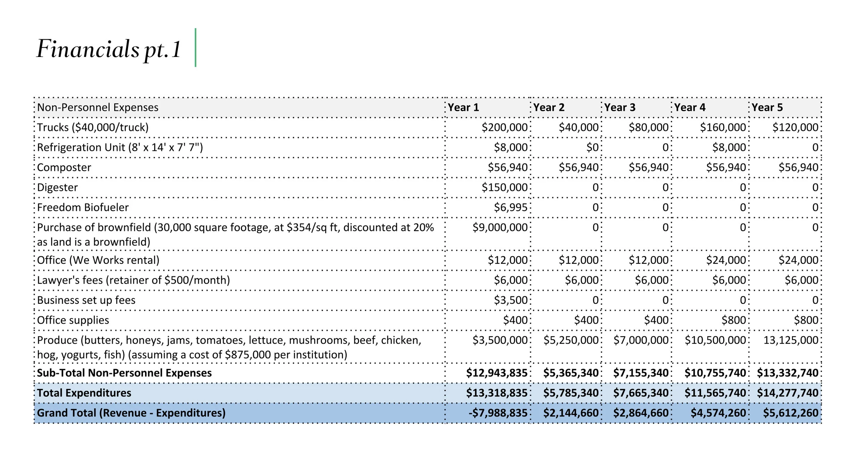Click the Freedom Biofueler $6,995 cell
The image size is (868, 458).
click(x=510, y=207)
